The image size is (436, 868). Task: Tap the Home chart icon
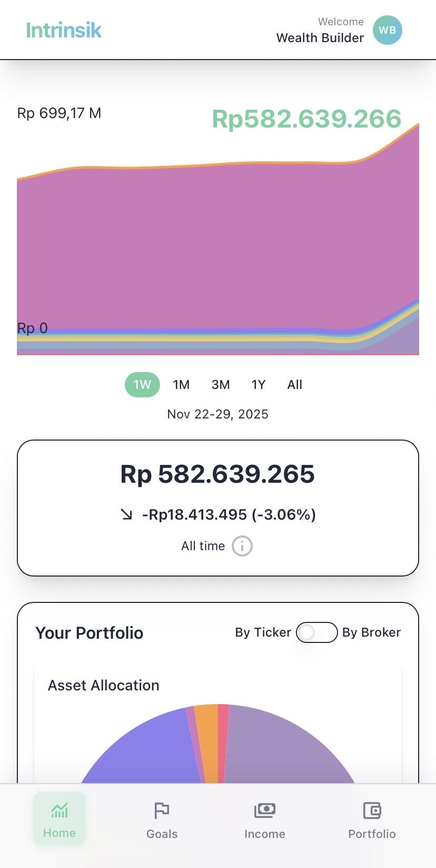click(x=60, y=810)
